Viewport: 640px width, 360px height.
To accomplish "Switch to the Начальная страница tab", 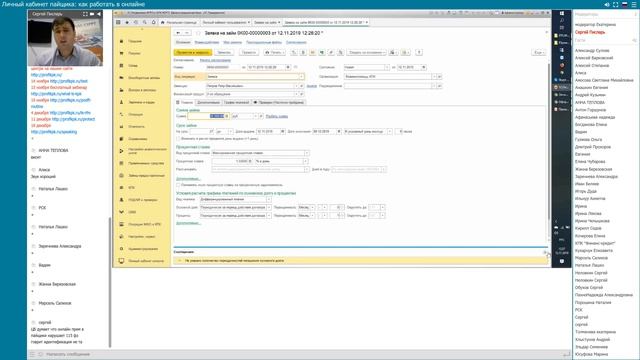I will pyautogui.click(x=178, y=22).
